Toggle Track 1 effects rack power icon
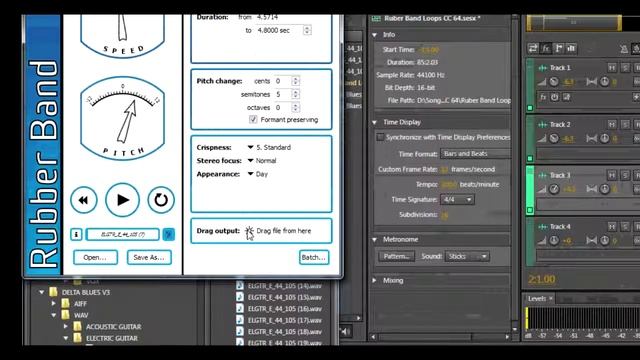The width and height of the screenshot is (640, 360). click(x=554, y=98)
